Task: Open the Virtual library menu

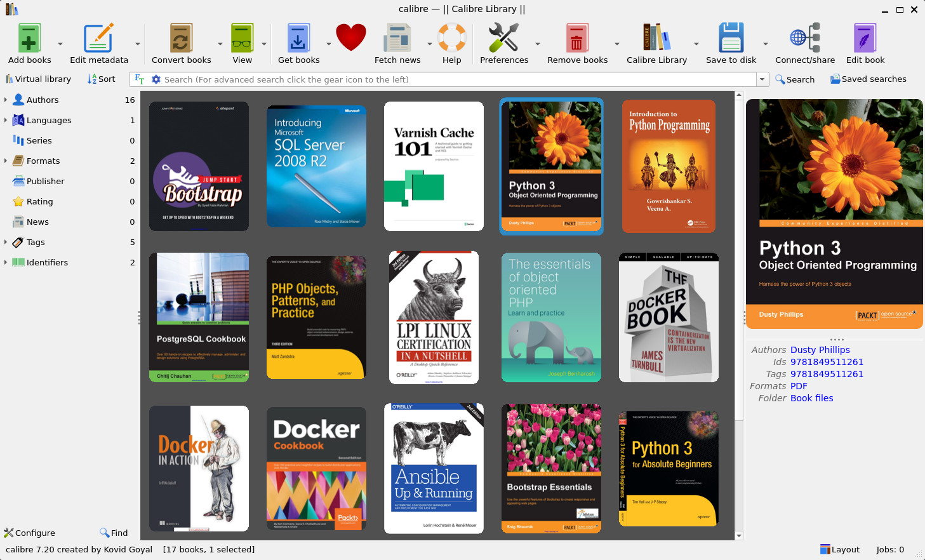Action: pos(38,79)
